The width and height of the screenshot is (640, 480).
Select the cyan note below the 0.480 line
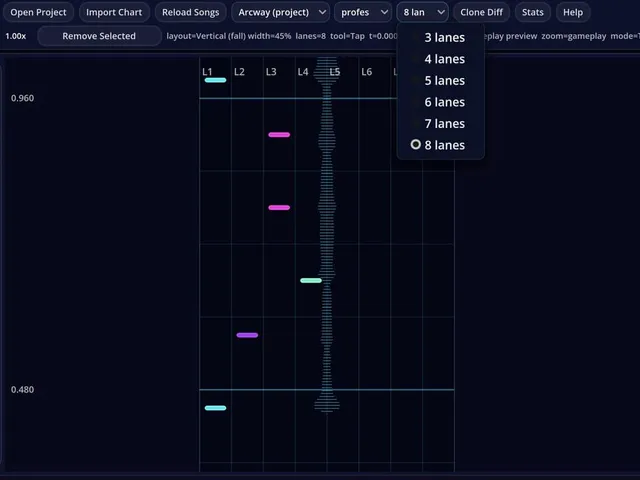(216, 408)
